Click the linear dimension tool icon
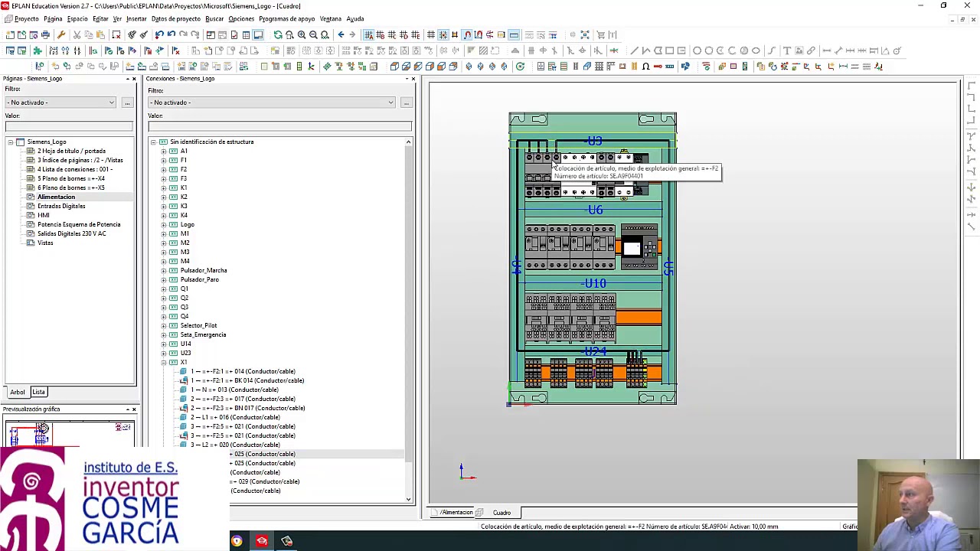Viewport: 980px width, 551px height. tap(827, 51)
